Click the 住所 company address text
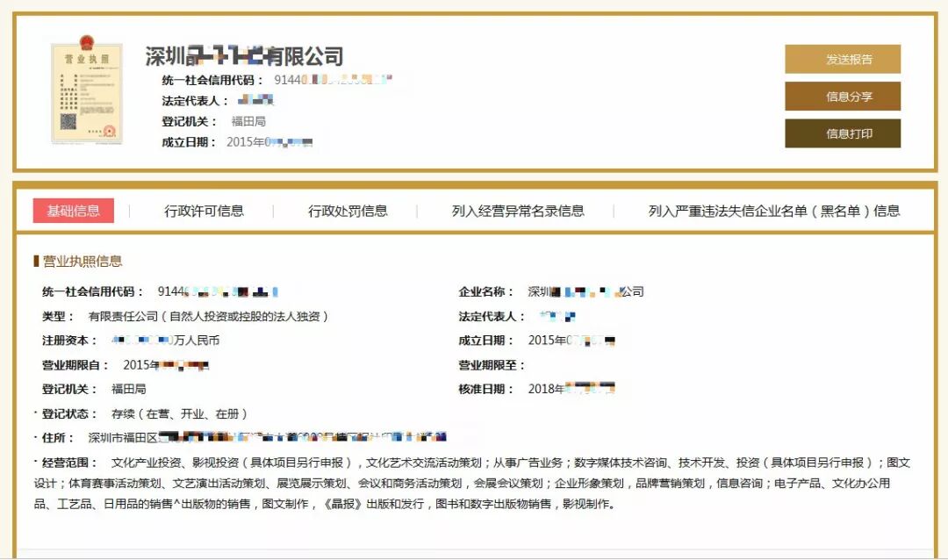948x560 pixels. (263, 434)
